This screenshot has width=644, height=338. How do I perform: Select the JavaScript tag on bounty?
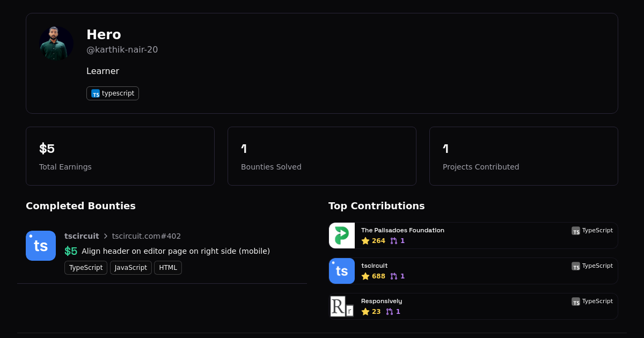point(131,268)
